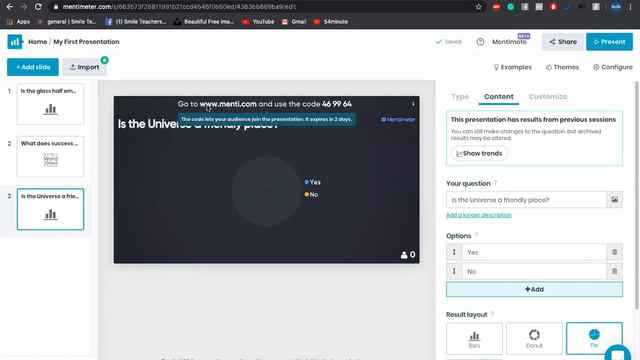This screenshot has height=360, width=640.
Task: Select the Bars result layout
Action: [474, 338]
